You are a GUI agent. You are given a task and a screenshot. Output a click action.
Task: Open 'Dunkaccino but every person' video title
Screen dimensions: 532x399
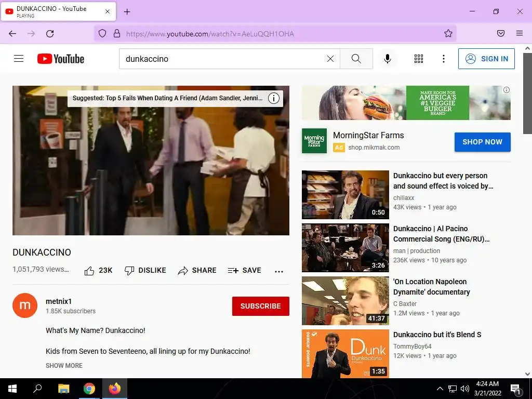pyautogui.click(x=443, y=181)
